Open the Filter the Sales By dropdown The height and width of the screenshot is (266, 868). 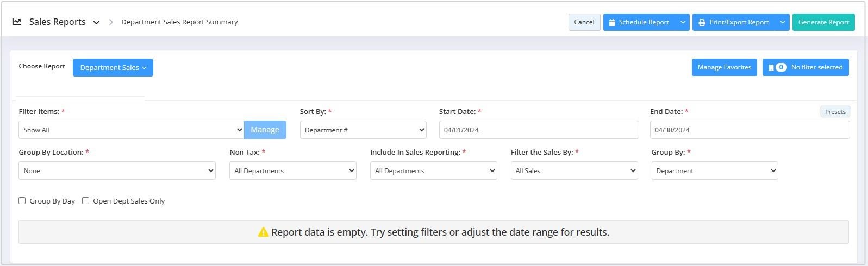tap(574, 170)
